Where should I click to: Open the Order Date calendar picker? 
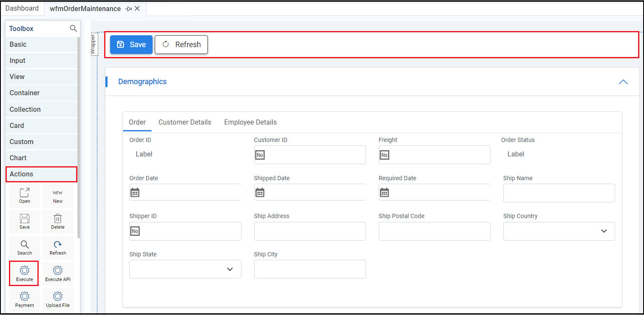(x=135, y=193)
